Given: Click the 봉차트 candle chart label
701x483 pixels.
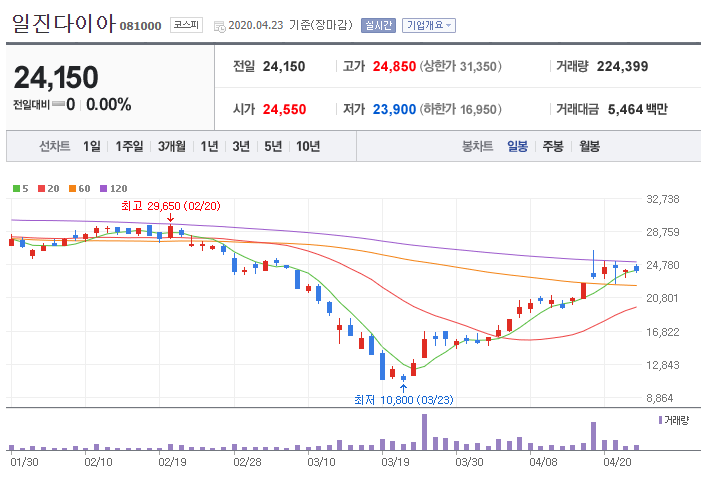Looking at the screenshot, I should 477,146.
